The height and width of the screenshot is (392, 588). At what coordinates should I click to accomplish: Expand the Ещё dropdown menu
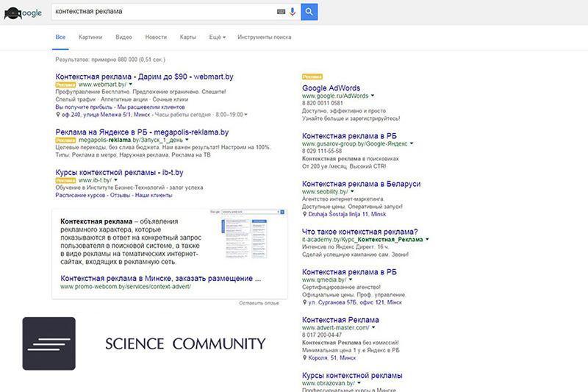218,37
